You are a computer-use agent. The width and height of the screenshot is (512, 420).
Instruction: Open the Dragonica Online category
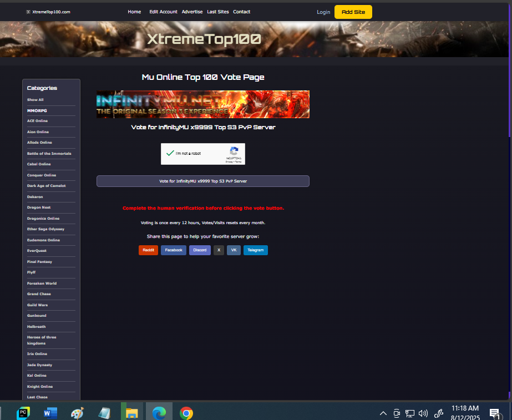point(43,218)
